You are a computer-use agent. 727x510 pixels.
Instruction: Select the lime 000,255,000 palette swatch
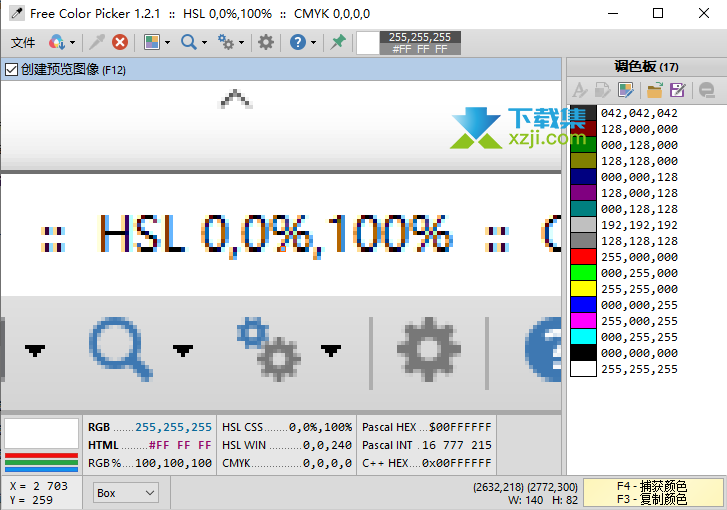(x=583, y=273)
